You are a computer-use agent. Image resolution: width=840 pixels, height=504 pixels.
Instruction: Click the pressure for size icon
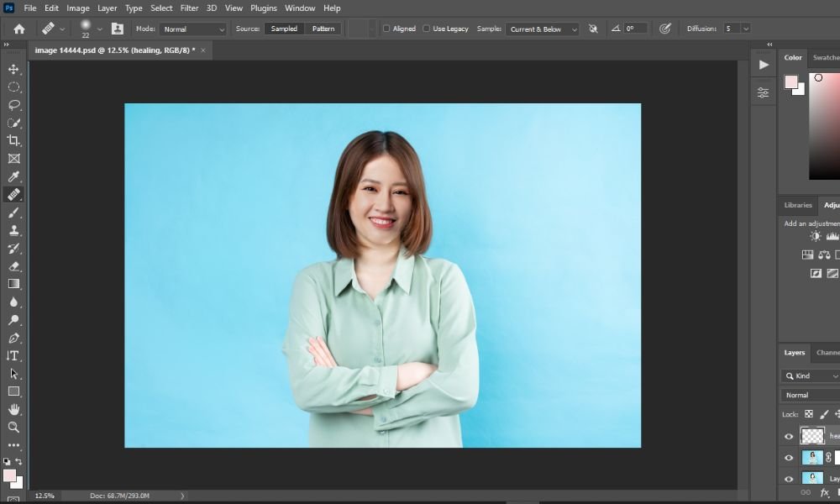click(664, 29)
